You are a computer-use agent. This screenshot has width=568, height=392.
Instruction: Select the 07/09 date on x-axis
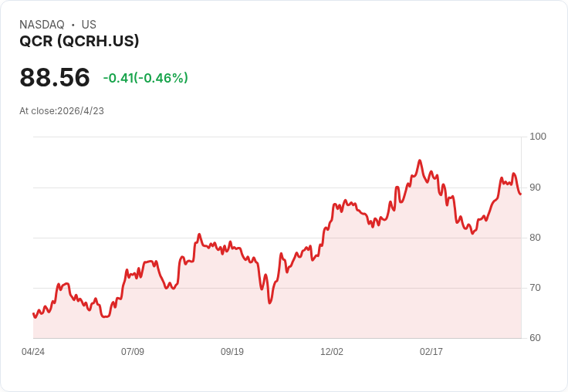133,352
